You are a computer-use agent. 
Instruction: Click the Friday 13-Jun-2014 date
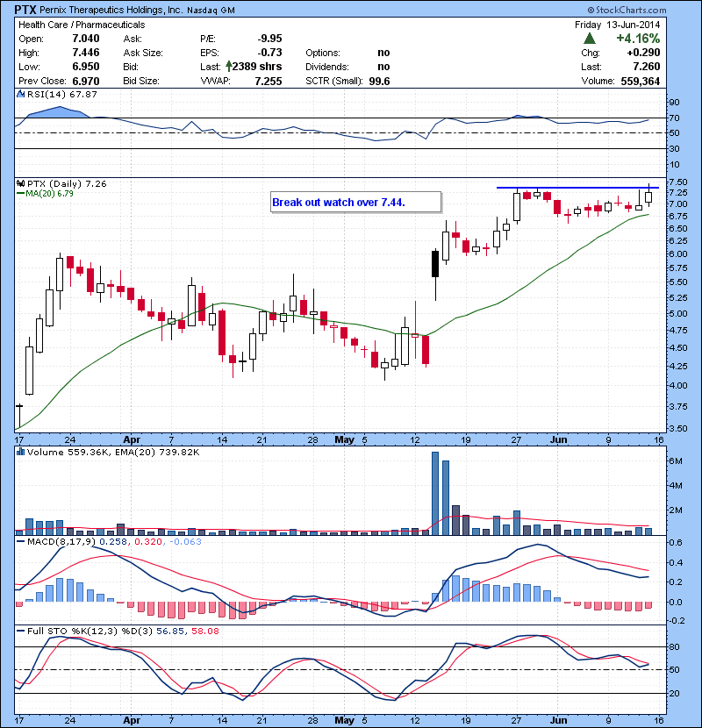tap(617, 25)
